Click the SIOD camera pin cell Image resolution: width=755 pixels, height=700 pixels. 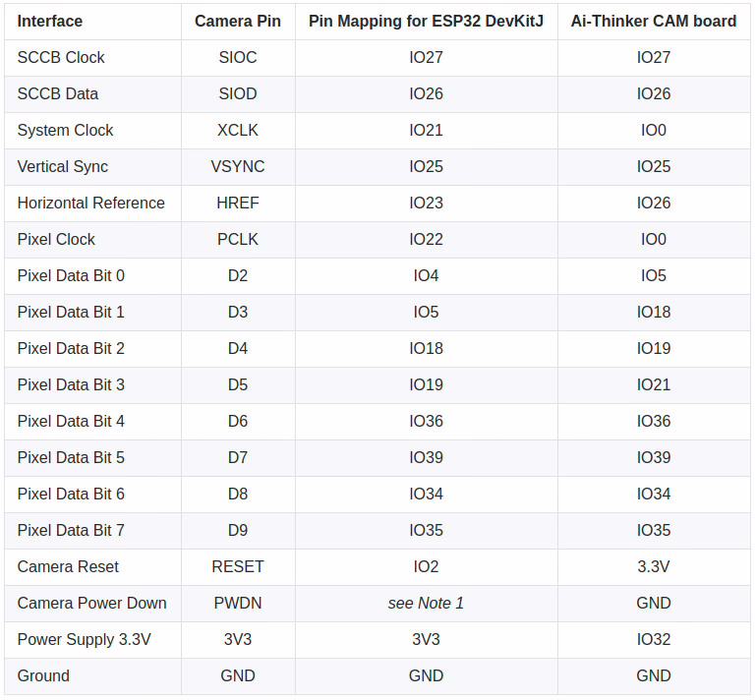tap(238, 93)
